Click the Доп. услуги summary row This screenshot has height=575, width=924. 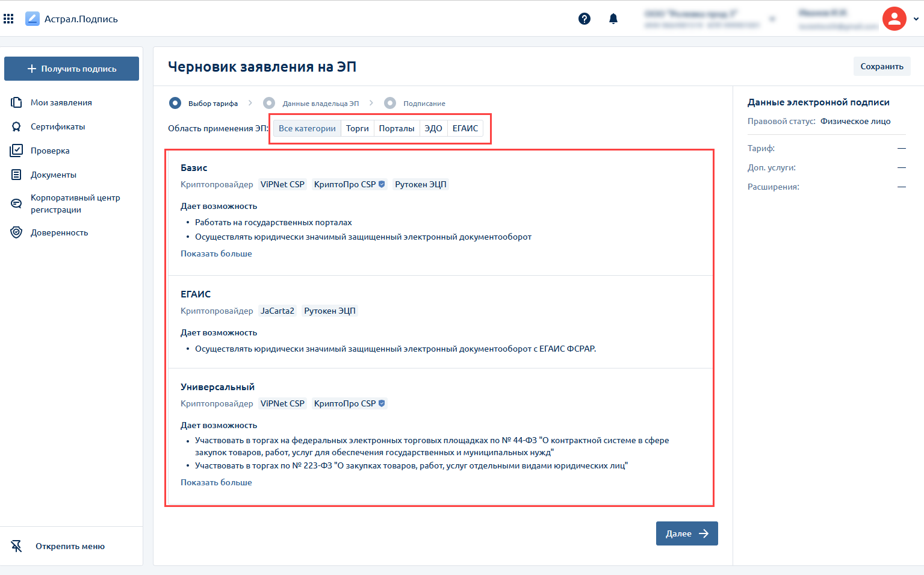coord(826,167)
